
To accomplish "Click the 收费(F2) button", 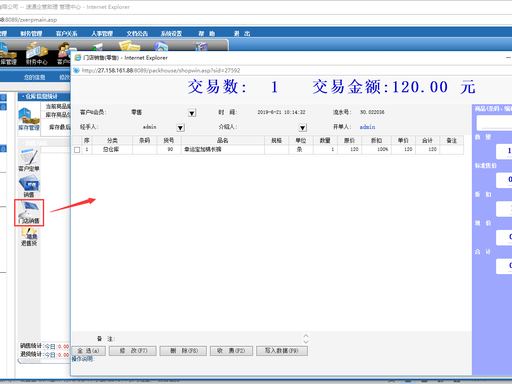I will pos(231,351).
